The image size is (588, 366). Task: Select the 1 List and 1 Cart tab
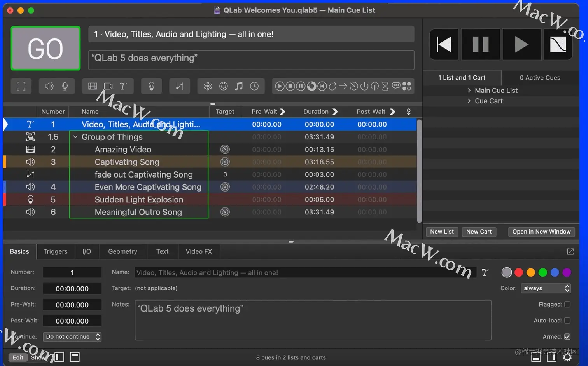(x=462, y=78)
